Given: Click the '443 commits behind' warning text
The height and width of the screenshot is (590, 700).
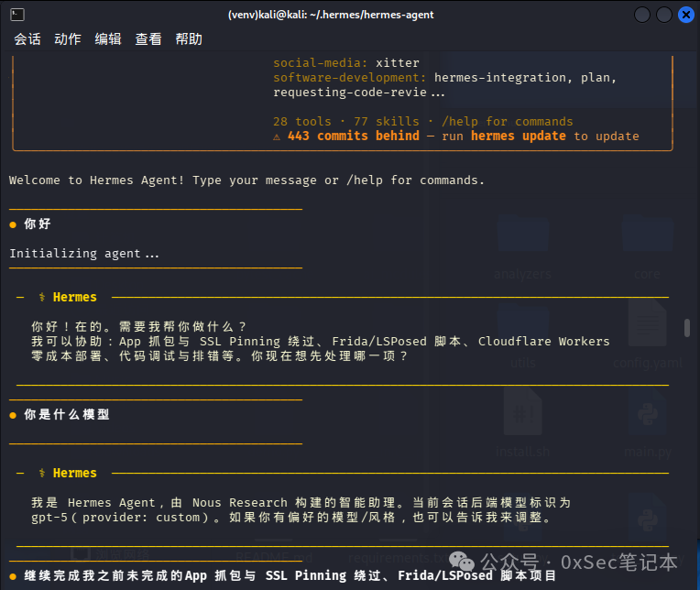Looking at the screenshot, I should click(354, 136).
